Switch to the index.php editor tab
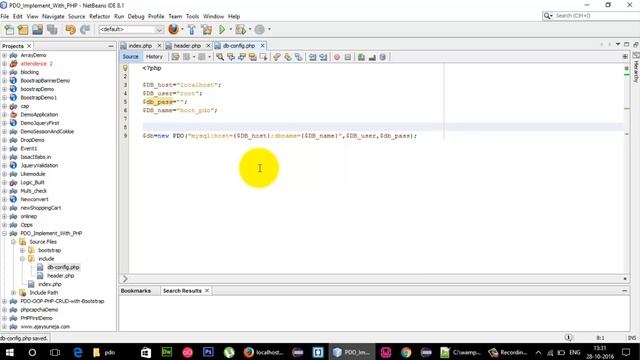640x360 pixels. click(x=140, y=46)
